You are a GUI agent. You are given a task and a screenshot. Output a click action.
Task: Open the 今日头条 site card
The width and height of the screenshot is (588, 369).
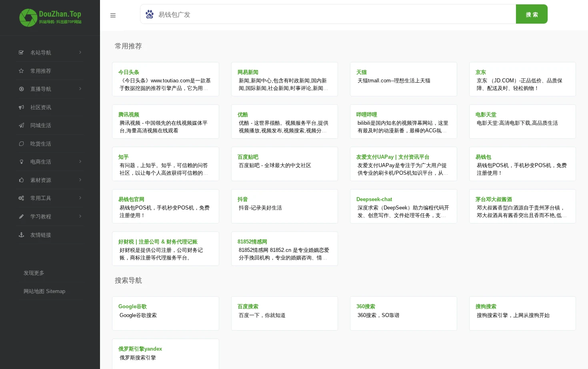[166, 79]
